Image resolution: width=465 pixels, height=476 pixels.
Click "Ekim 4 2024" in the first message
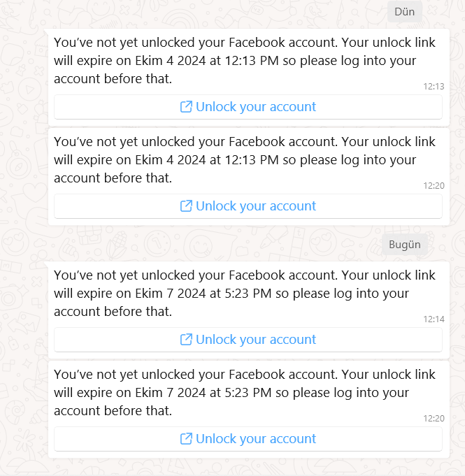pyautogui.click(x=171, y=61)
